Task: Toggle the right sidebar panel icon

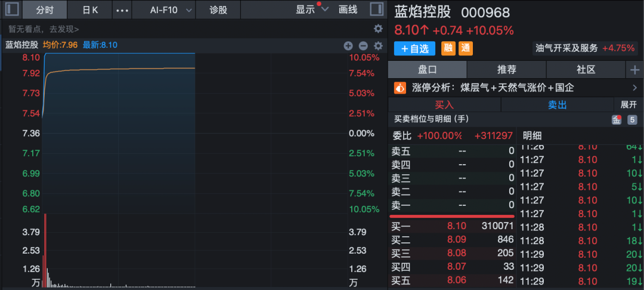Action: 376,10
